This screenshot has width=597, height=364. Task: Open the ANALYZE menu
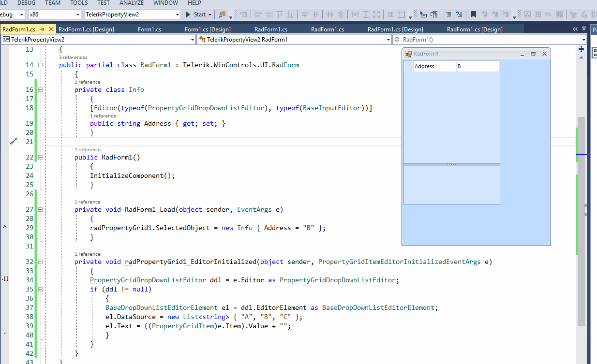132,3
